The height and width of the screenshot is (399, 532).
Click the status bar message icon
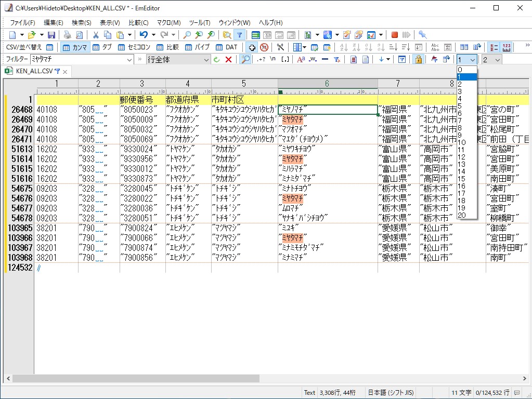point(517,393)
